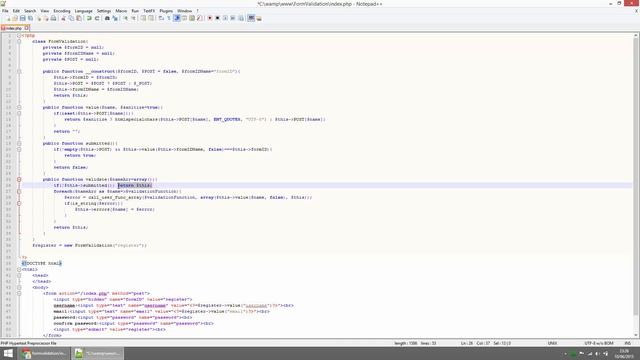
Task: Toggle the Indent Guide toolbar button
Action: point(177,18)
